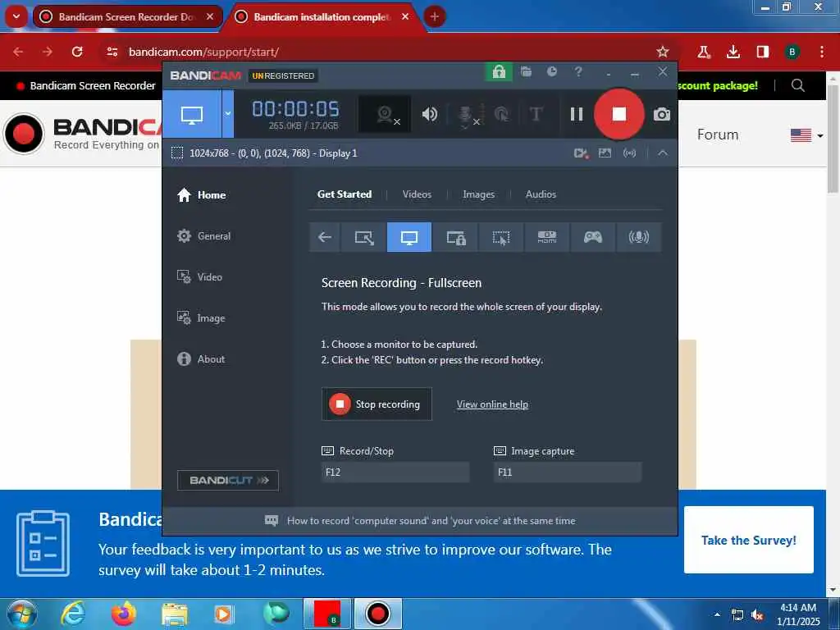The image size is (840, 630).
Task: Switch to the Audios tab
Action: pyautogui.click(x=541, y=194)
